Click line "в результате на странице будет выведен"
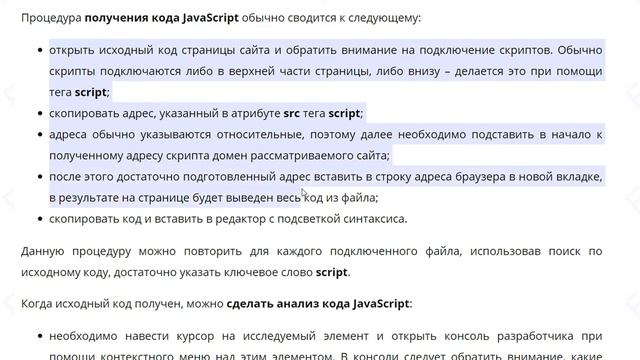 [x=214, y=198]
